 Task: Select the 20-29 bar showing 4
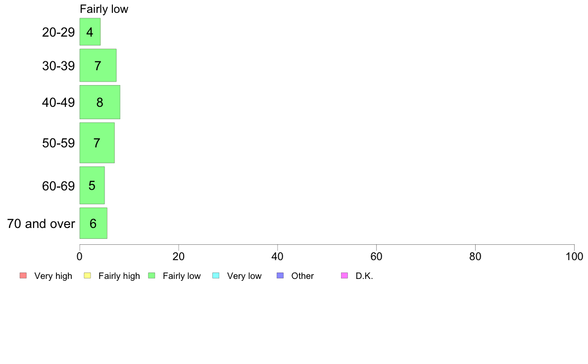click(x=90, y=32)
